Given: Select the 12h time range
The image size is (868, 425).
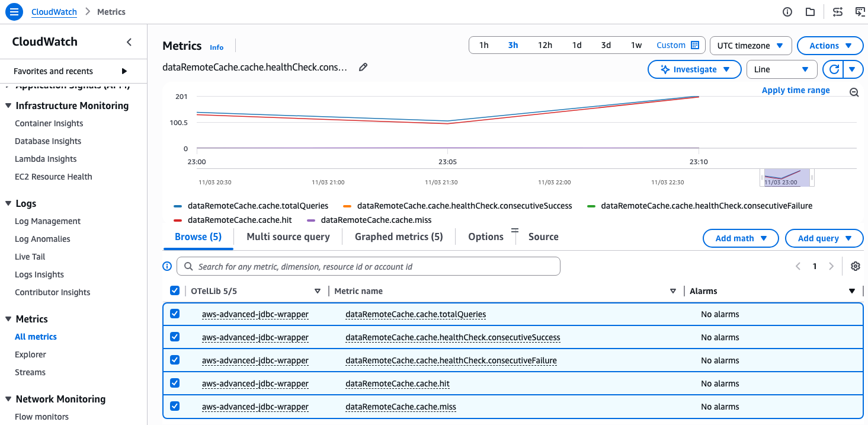Looking at the screenshot, I should tap(545, 45).
